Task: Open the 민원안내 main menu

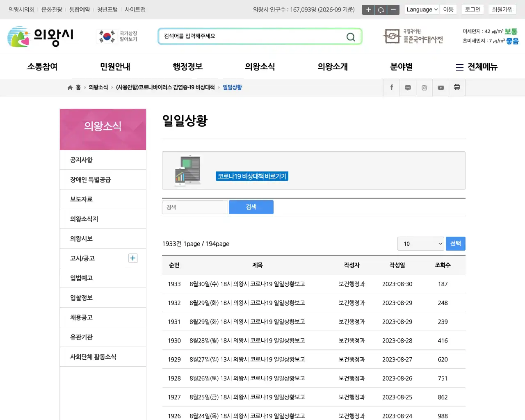Action: pos(115,66)
